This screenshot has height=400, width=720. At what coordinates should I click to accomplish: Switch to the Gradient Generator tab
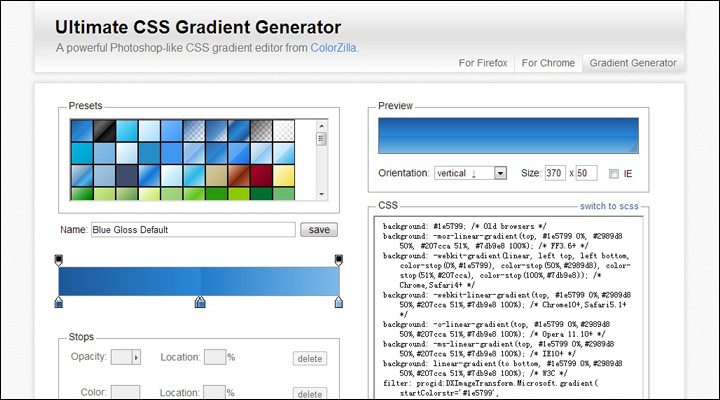point(632,63)
